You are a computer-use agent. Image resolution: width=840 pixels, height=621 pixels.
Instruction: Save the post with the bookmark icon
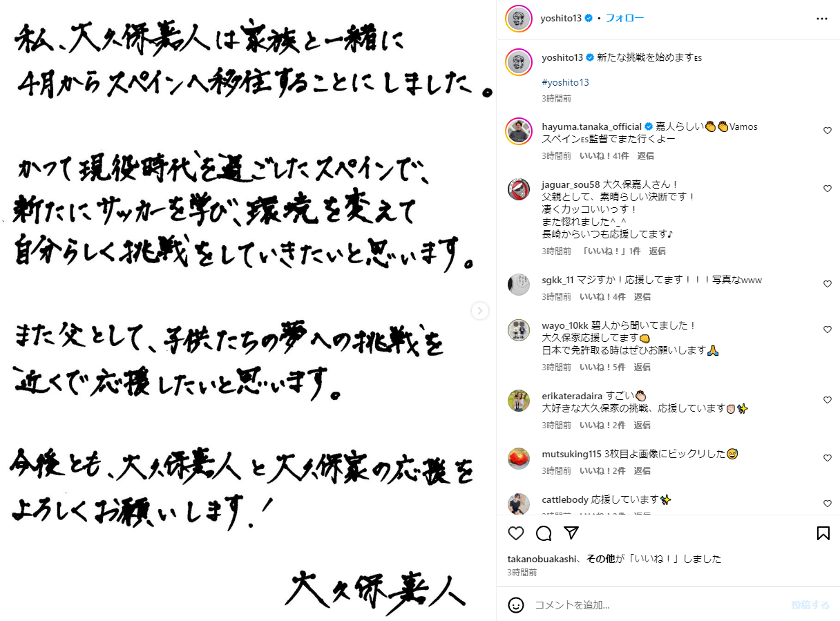coord(823,533)
